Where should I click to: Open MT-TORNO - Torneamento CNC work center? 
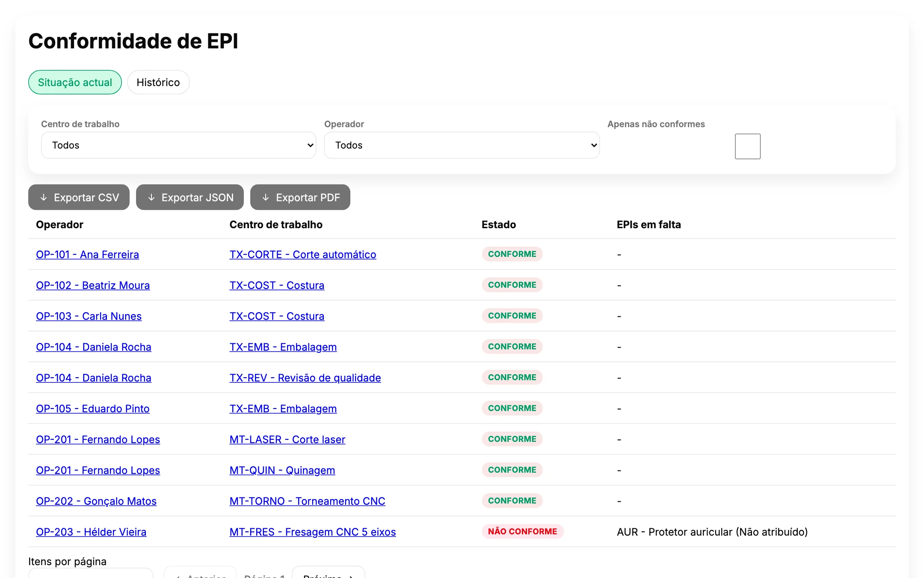[307, 501]
